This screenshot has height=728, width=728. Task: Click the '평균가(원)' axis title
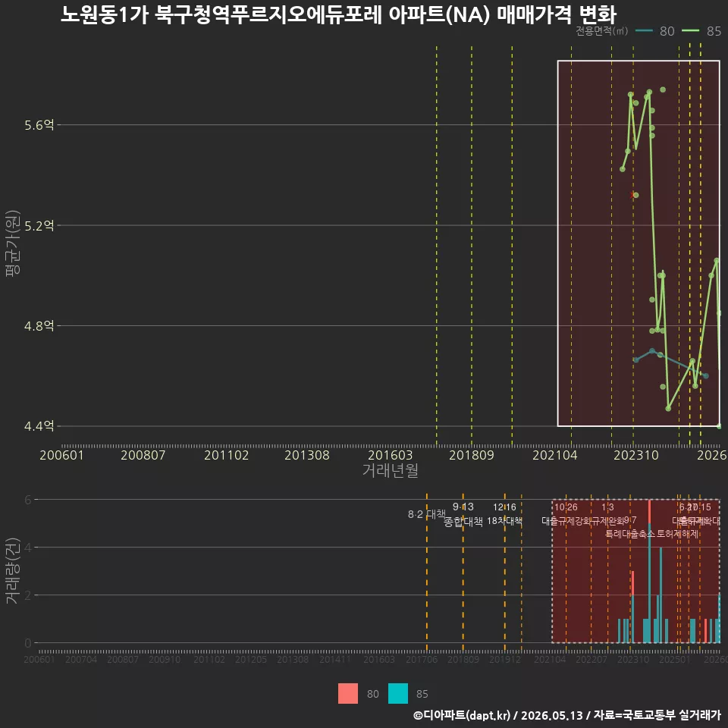tap(13, 243)
